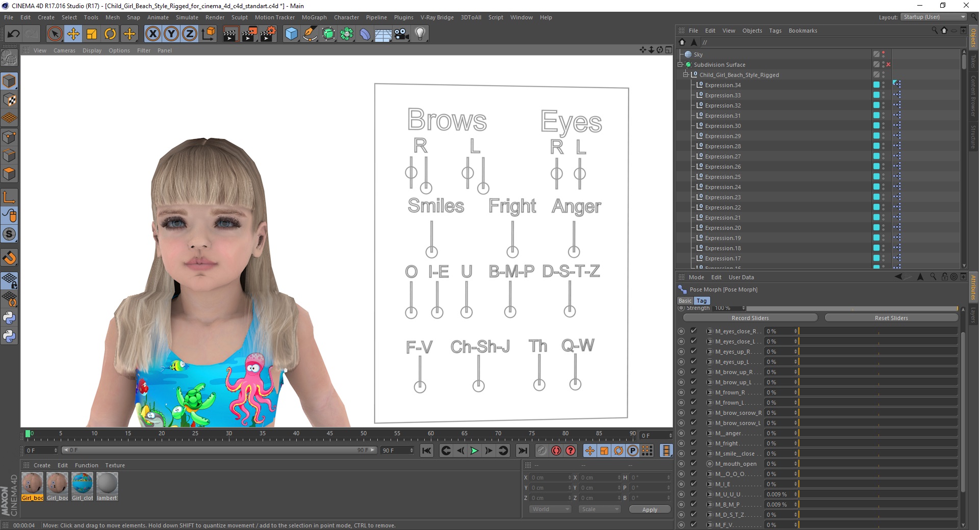Expand M_brow_up_R morph entry
Image resolution: width=980 pixels, height=530 pixels.
[709, 372]
